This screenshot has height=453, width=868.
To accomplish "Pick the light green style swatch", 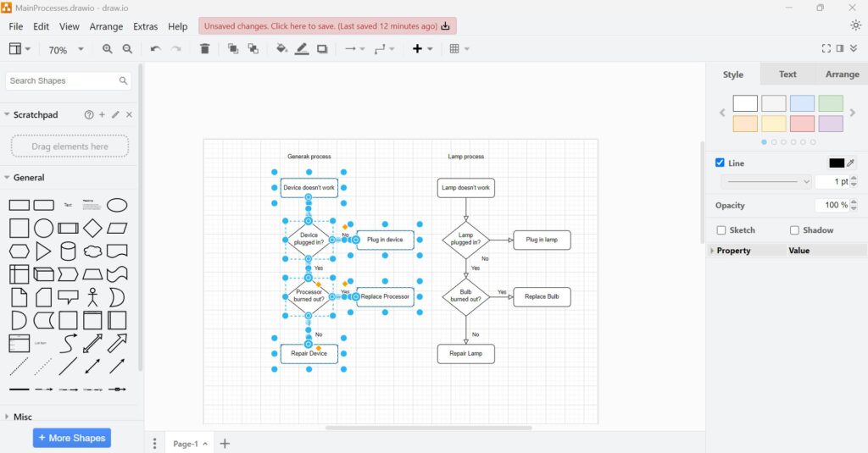I will pos(831,103).
